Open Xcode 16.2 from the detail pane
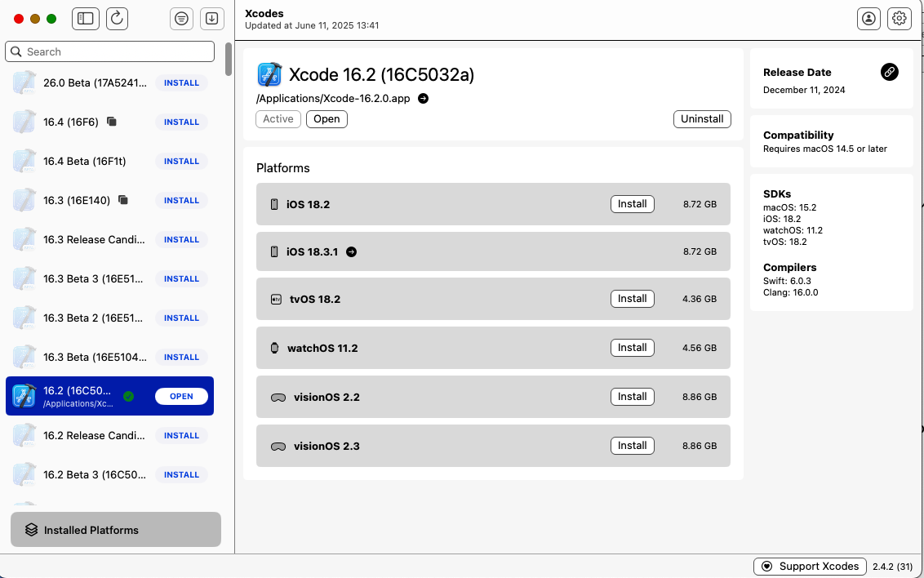Image resolution: width=924 pixels, height=578 pixels. pos(327,119)
